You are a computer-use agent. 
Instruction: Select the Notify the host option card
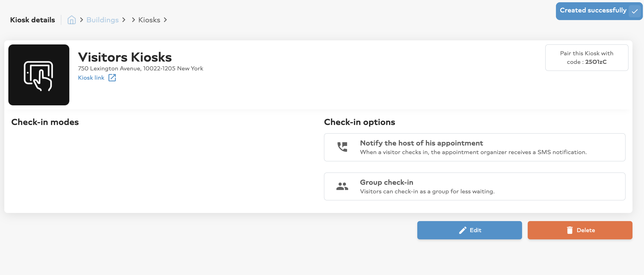(x=474, y=147)
